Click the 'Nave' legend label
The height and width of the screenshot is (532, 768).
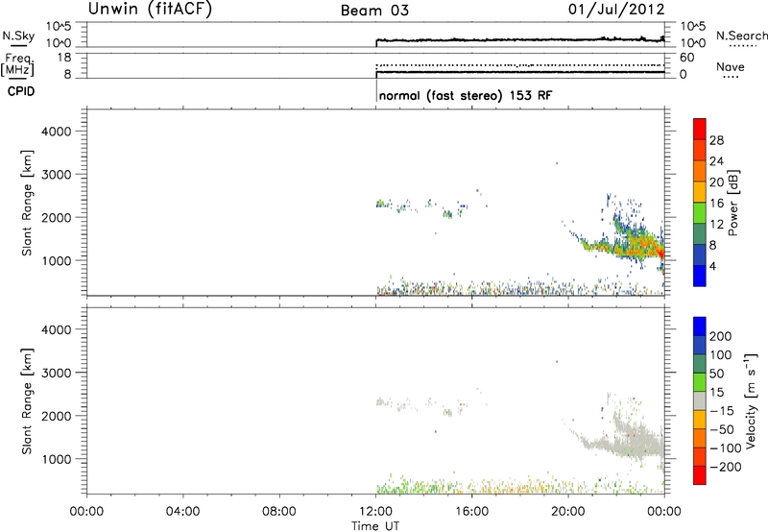pyautogui.click(x=731, y=67)
